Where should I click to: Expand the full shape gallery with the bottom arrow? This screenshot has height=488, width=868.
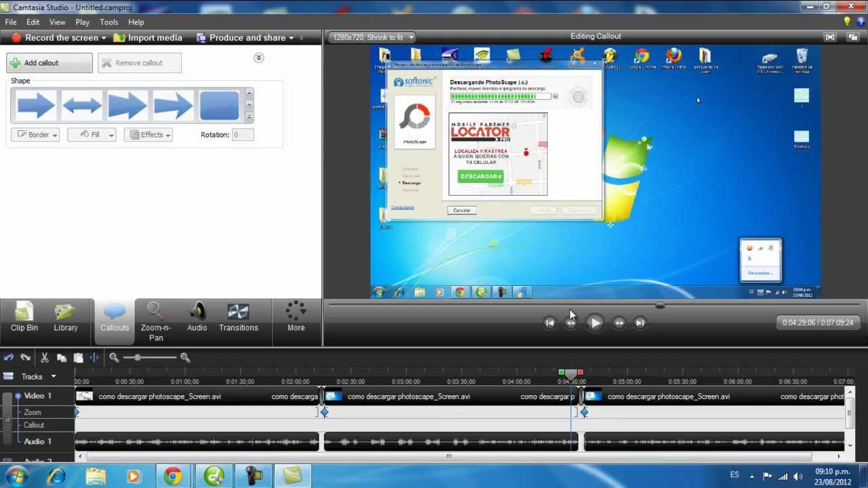(x=249, y=117)
